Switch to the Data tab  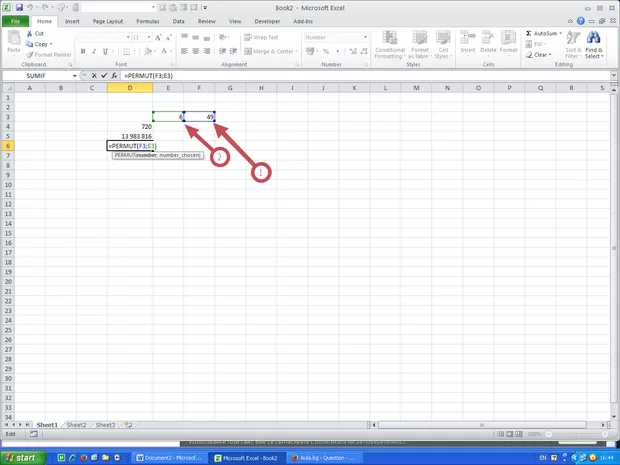178,21
